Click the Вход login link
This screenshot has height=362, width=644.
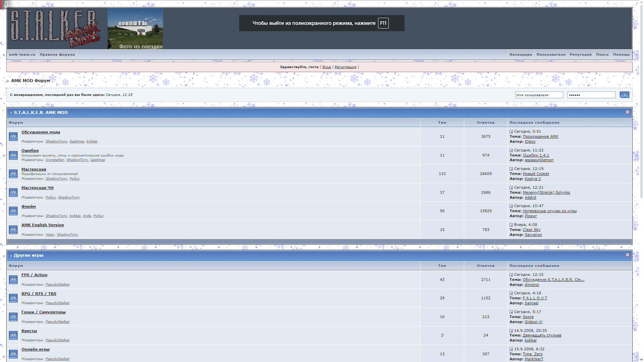[x=326, y=67]
